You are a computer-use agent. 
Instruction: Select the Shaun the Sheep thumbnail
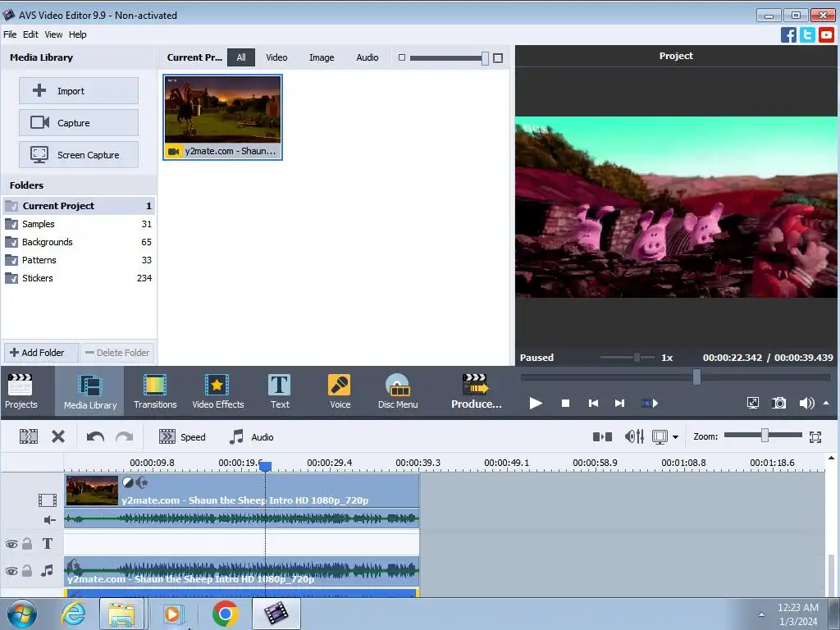click(223, 116)
